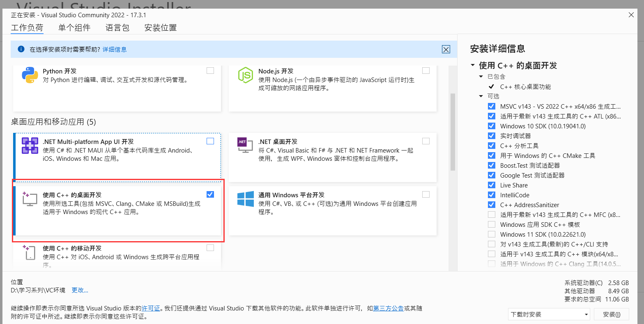Collapse the 使用 C++ 的桌面开发 details section

473,65
